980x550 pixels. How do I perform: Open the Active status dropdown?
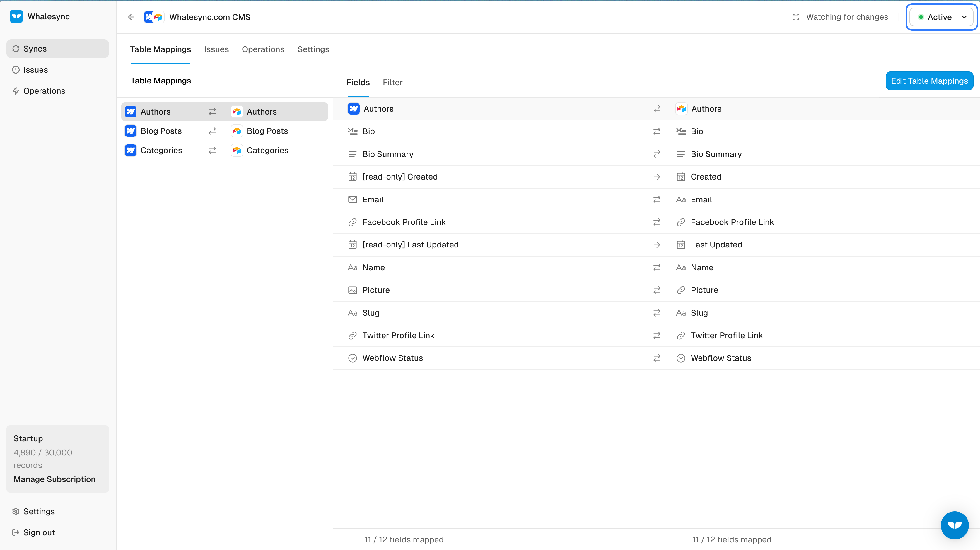pyautogui.click(x=941, y=17)
